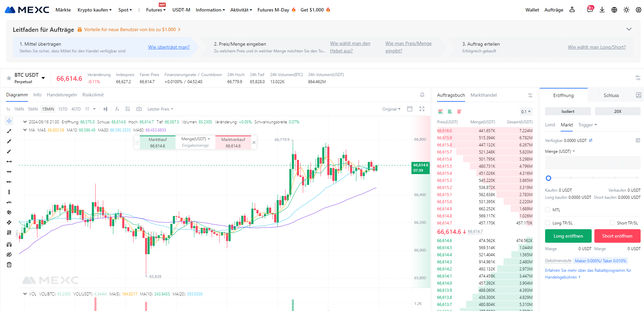This screenshot has height=311, width=644.
Task: Switch to Markthandel tab
Action: point(484,95)
